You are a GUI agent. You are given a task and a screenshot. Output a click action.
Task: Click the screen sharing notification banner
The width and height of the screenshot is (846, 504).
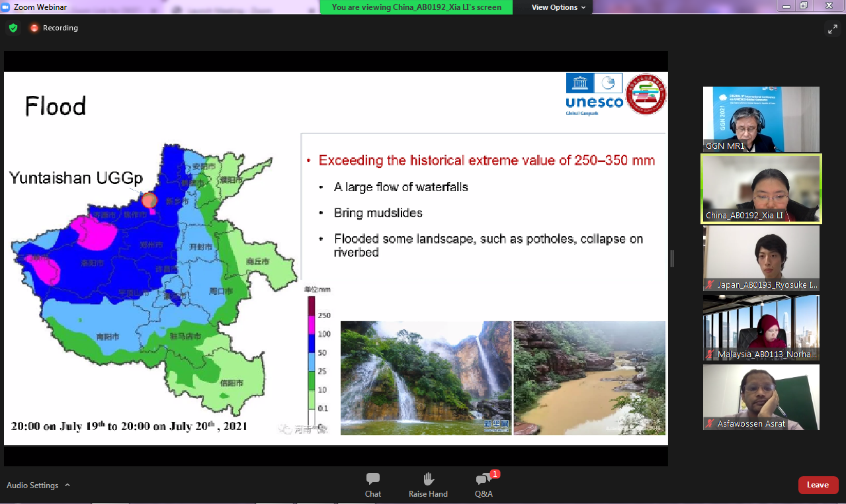(x=416, y=7)
